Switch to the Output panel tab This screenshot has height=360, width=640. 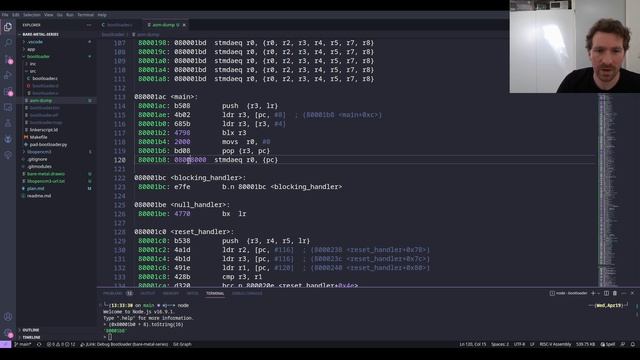coord(147,293)
